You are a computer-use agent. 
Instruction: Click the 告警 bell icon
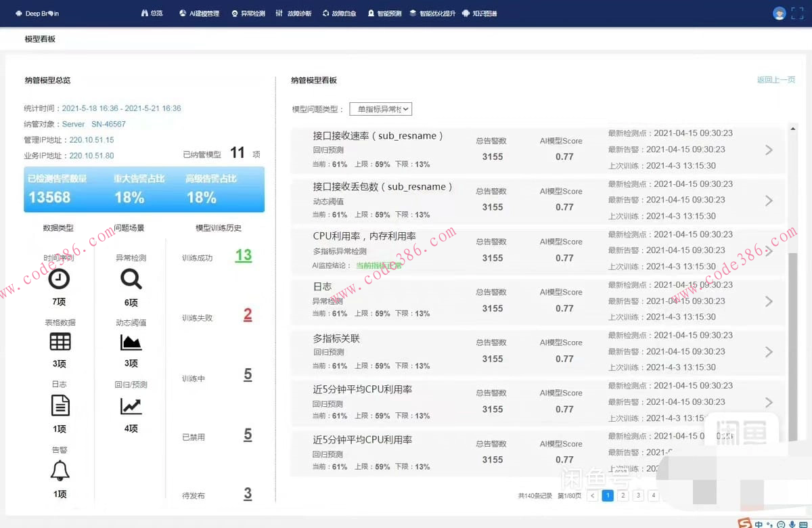[x=60, y=471]
